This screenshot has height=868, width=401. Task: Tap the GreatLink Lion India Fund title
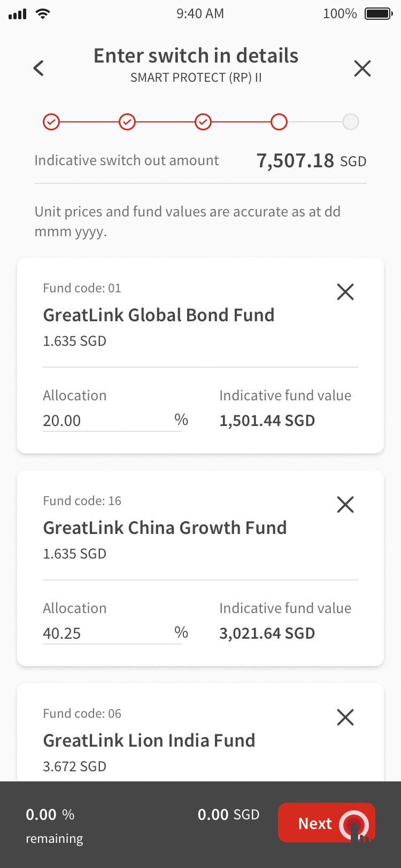tap(149, 741)
